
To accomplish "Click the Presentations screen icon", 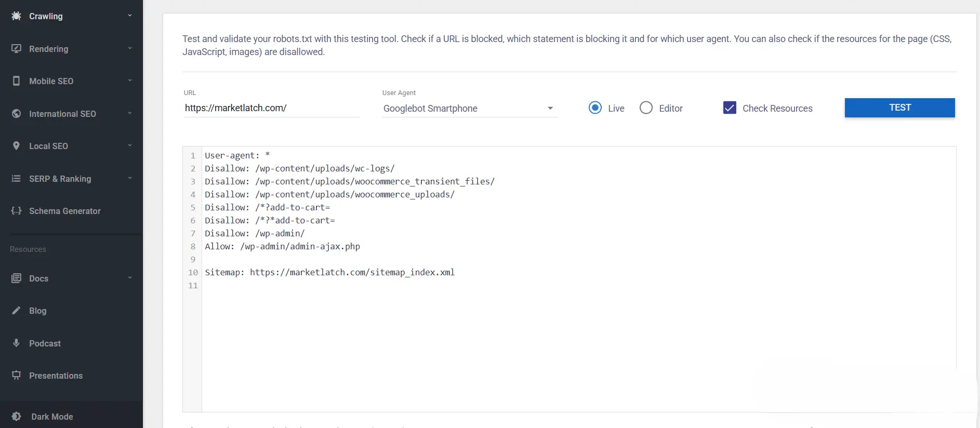I will coord(16,375).
